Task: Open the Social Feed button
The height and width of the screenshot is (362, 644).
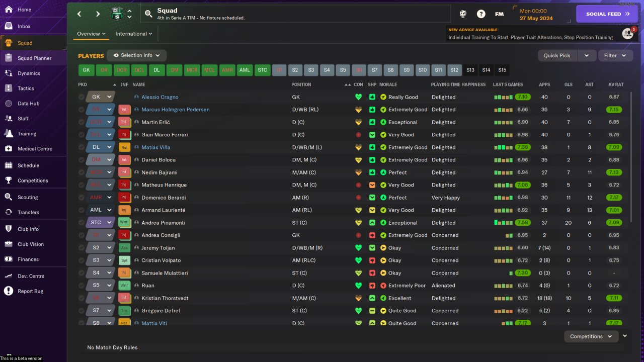Action: tap(607, 14)
